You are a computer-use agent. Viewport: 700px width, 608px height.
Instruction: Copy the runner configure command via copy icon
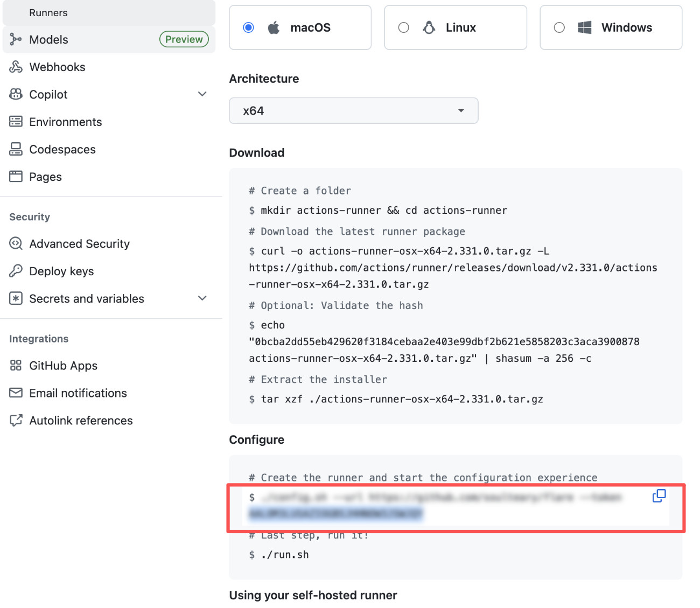coord(659,496)
